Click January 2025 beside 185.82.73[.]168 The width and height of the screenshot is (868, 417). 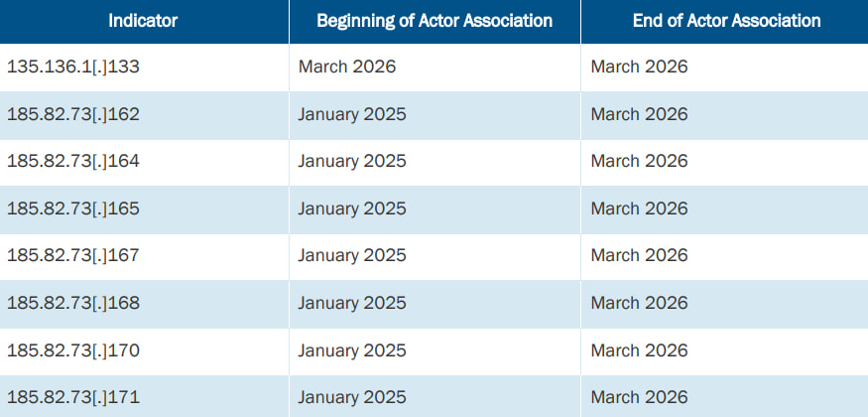(352, 303)
